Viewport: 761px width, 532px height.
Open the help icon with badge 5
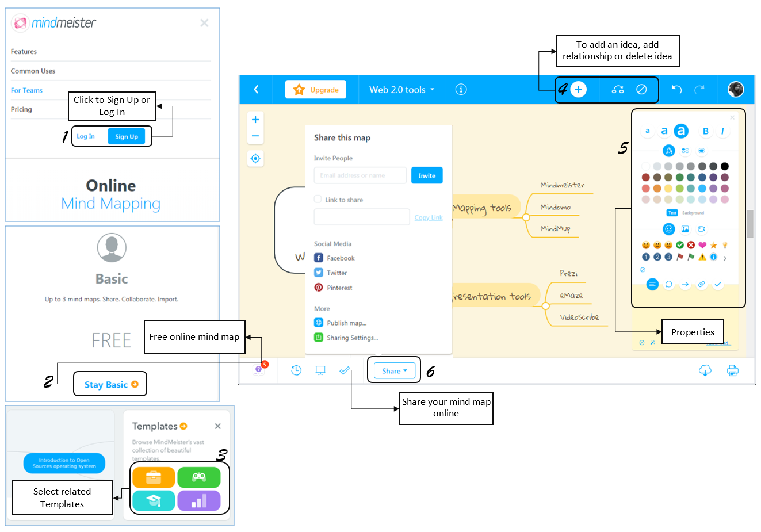point(259,369)
